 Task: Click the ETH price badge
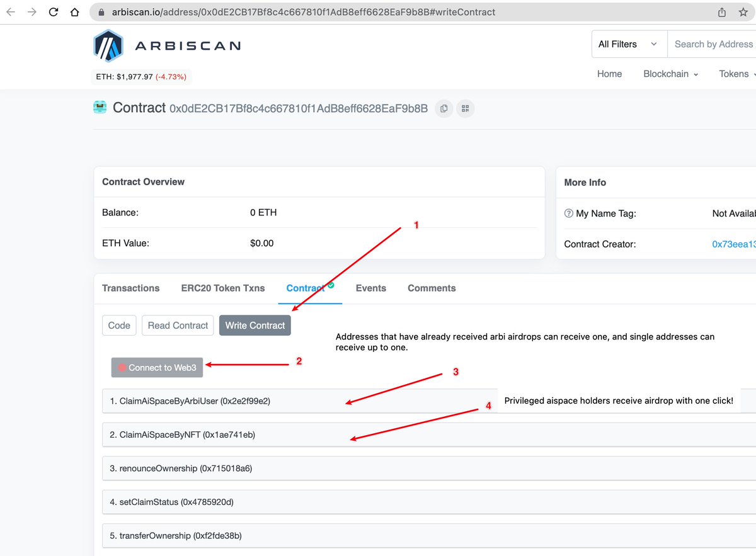tap(142, 77)
